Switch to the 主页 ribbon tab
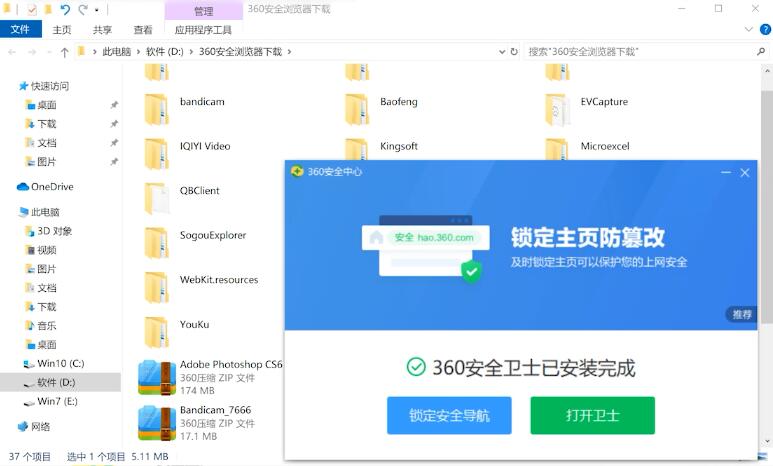The image size is (773, 466). (x=62, y=30)
